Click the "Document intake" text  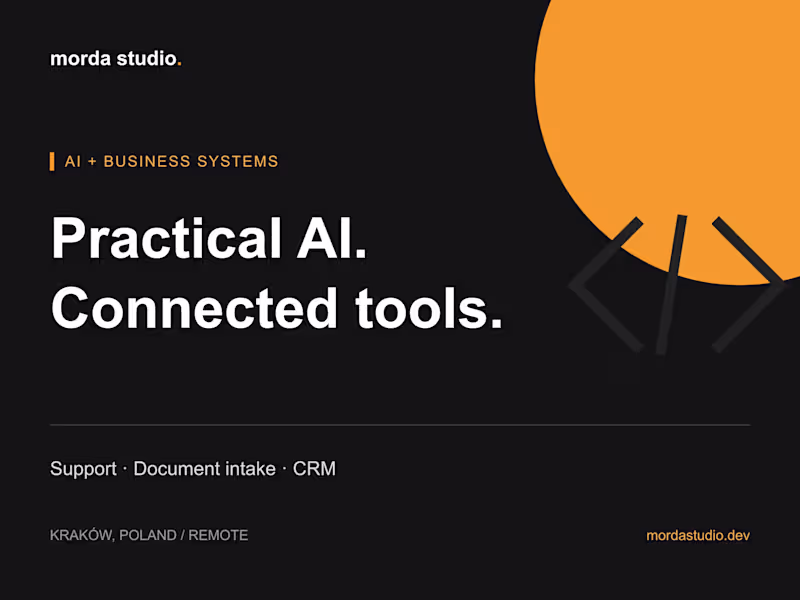click(205, 468)
